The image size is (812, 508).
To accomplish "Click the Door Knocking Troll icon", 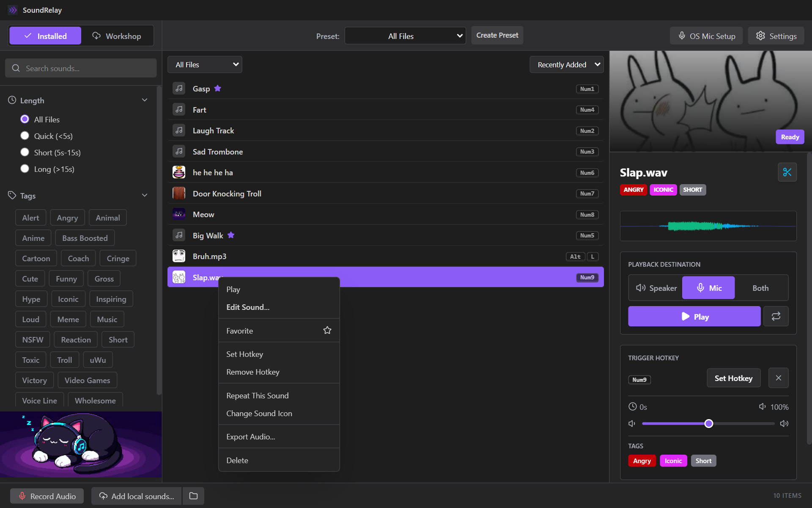I will [x=179, y=193].
